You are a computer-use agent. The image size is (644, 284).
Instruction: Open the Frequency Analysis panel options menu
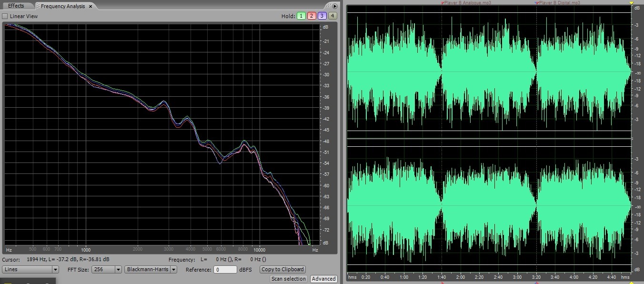click(335, 6)
